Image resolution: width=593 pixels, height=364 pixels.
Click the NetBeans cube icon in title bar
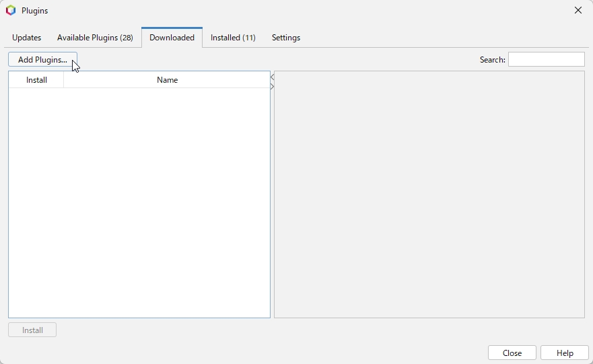click(11, 11)
